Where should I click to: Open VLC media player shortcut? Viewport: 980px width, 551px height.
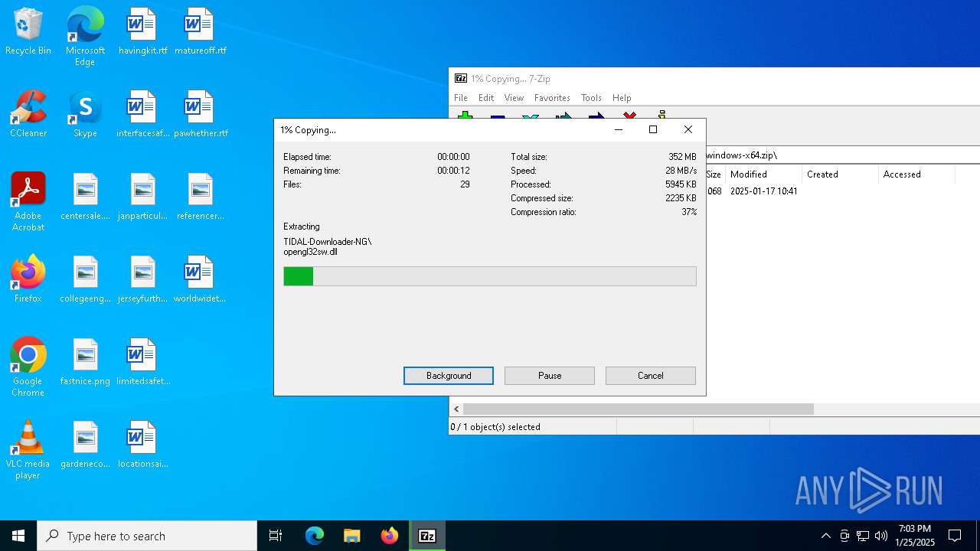[28, 450]
